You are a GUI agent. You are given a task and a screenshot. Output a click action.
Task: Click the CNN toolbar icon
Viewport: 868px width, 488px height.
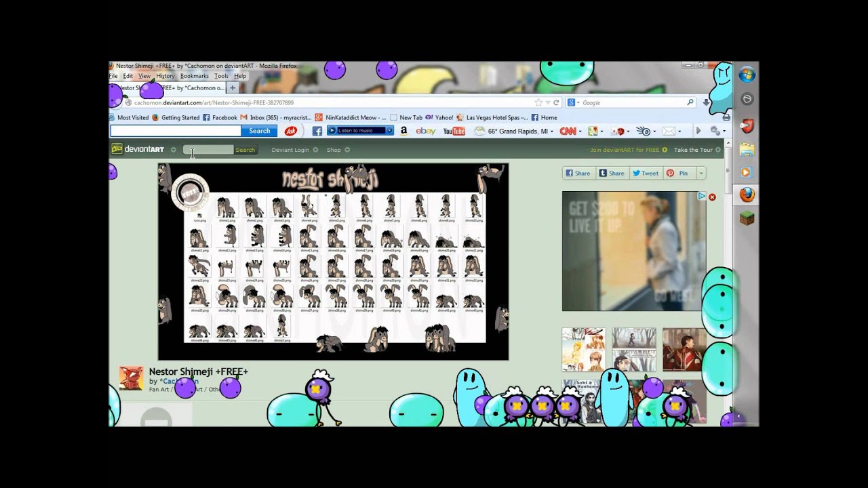click(567, 131)
